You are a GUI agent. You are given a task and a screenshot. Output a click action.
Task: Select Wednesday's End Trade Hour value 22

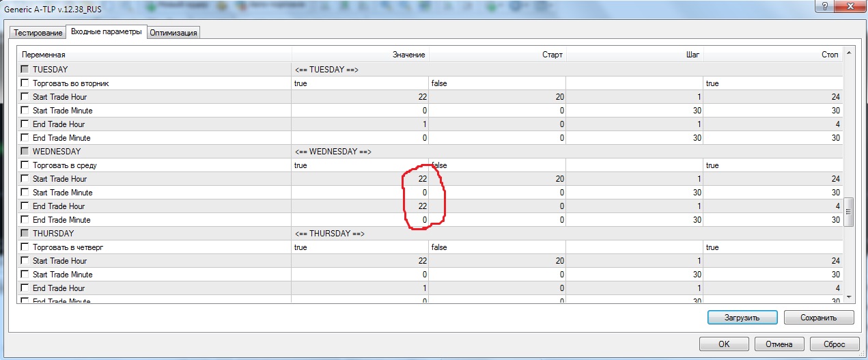tap(361, 206)
